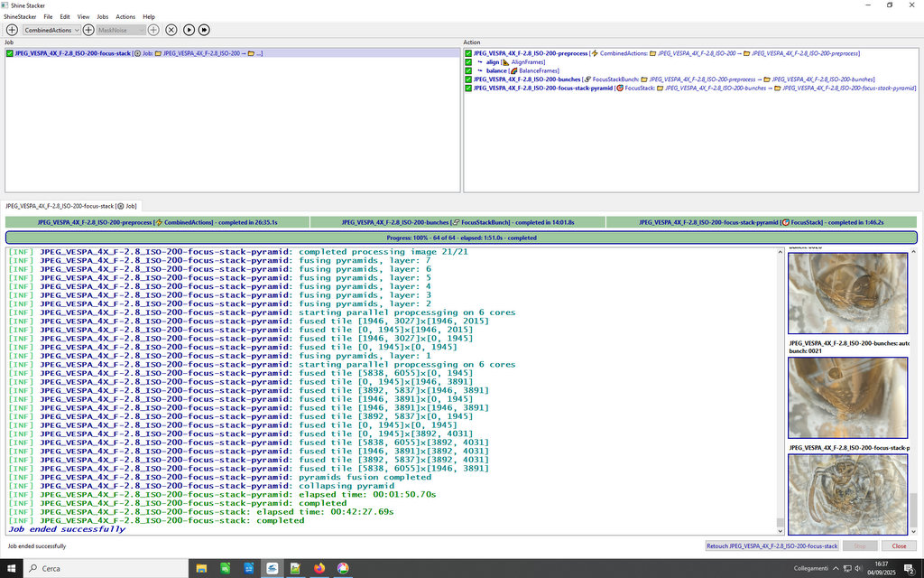Viewport: 924px width, 578px height.
Task: Click the Close button
Action: tap(899, 546)
